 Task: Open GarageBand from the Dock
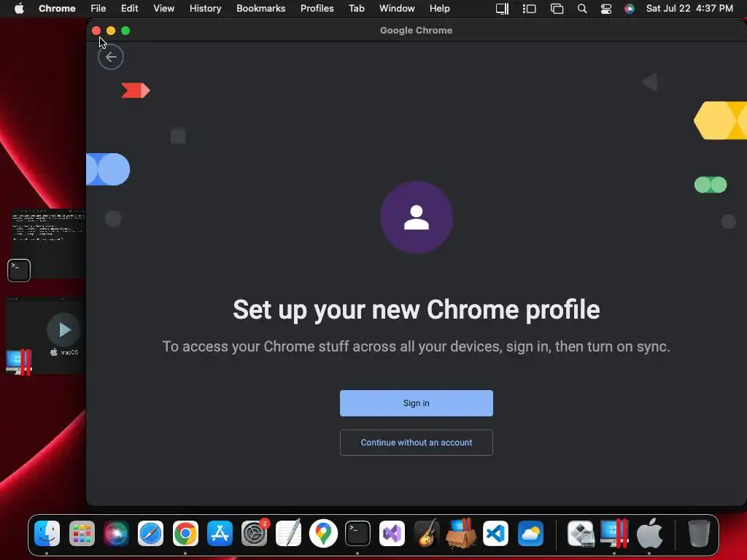tap(427, 533)
